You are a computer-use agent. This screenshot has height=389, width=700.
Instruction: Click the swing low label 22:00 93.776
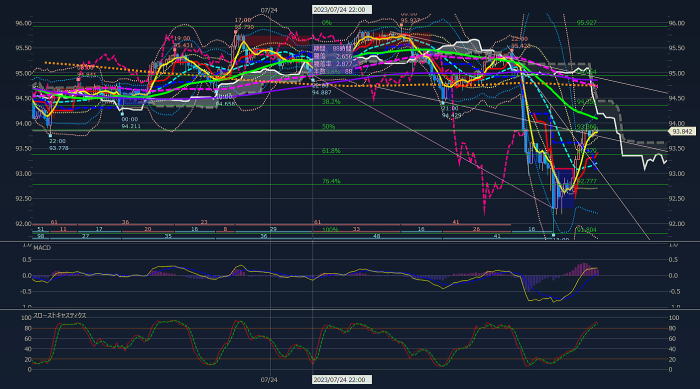pyautogui.click(x=58, y=145)
